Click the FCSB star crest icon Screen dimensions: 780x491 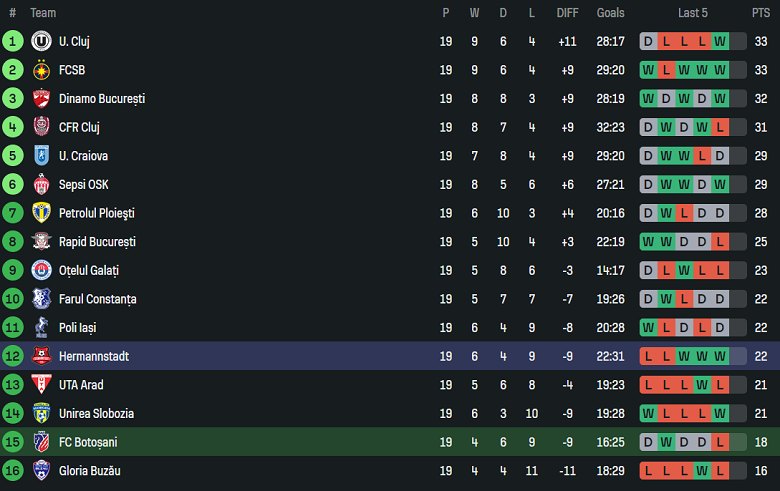click(41, 70)
